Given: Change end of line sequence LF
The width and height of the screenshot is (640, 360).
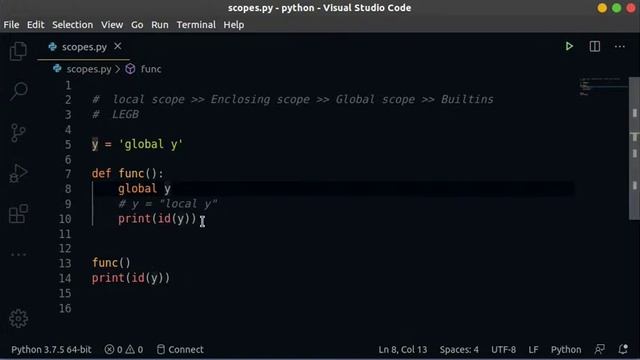Looking at the screenshot, I should (533, 349).
